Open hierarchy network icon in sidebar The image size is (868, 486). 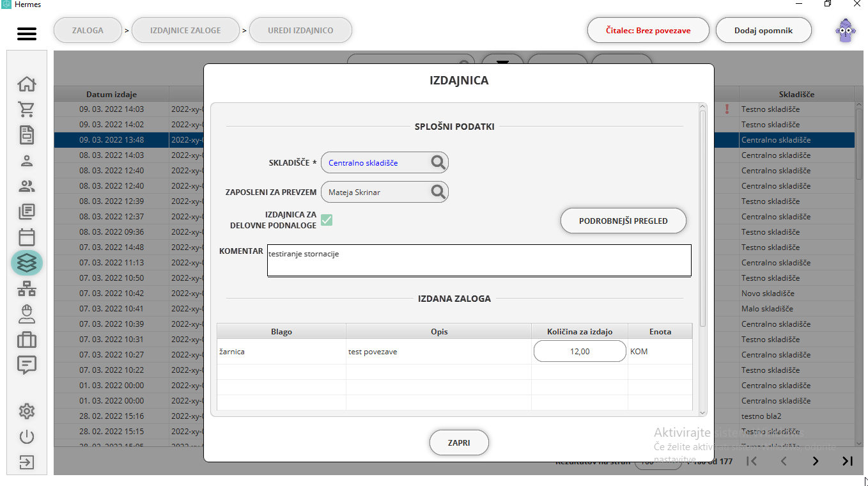click(x=27, y=289)
